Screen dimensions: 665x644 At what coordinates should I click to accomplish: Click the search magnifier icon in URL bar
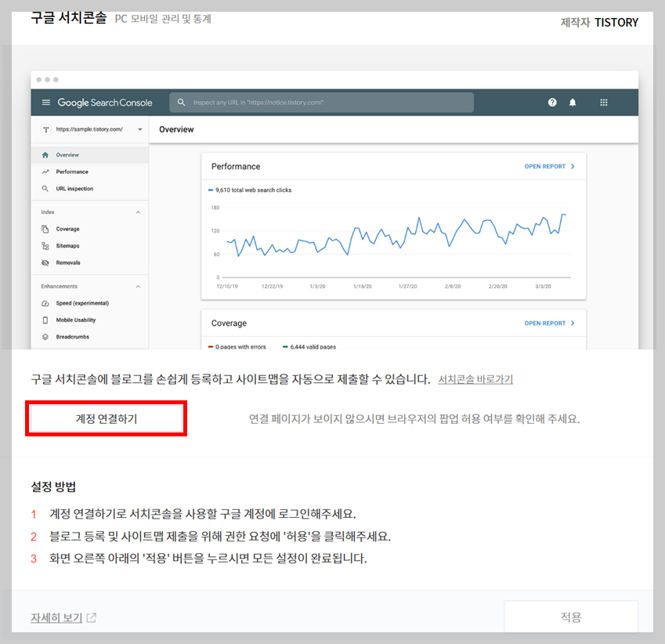click(181, 103)
